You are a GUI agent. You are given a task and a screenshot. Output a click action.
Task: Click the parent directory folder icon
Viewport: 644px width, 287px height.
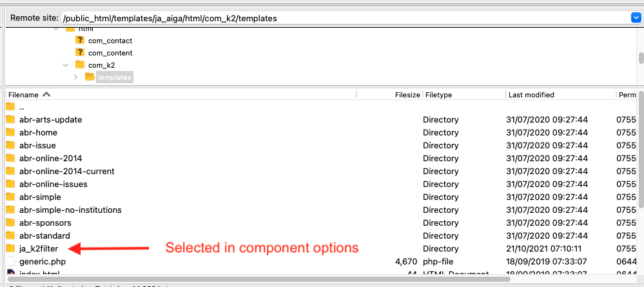point(10,106)
